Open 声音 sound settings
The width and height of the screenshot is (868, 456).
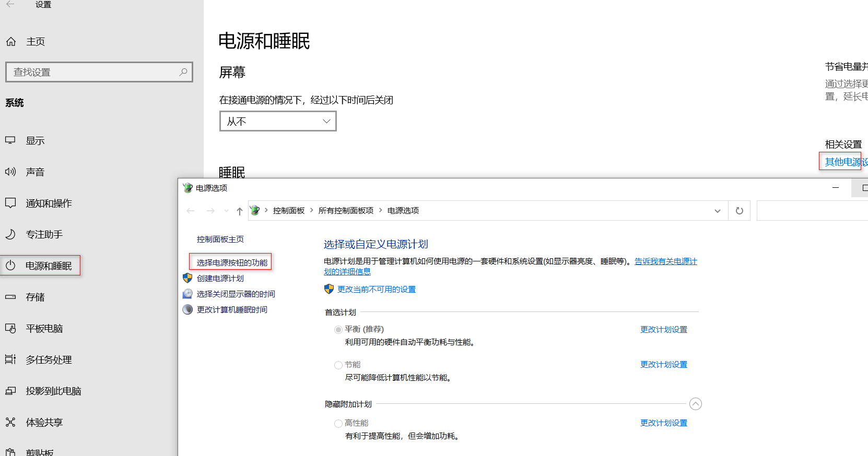[x=36, y=172]
